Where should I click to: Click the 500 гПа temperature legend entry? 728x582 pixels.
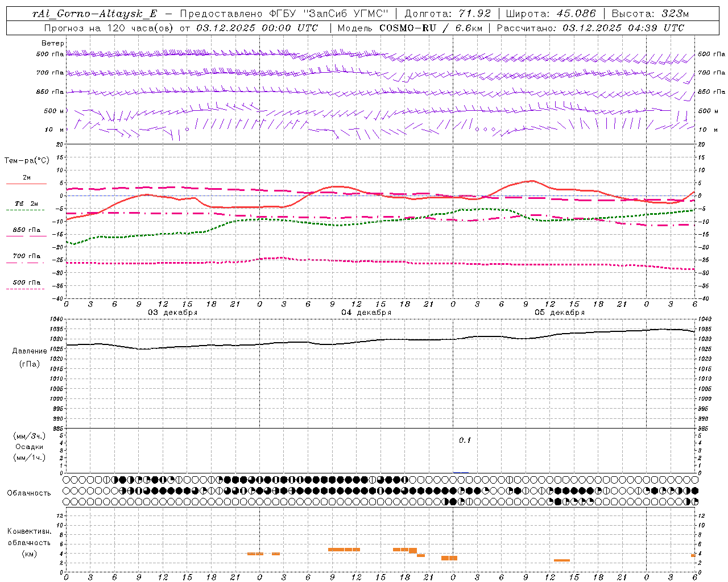[x=27, y=282]
